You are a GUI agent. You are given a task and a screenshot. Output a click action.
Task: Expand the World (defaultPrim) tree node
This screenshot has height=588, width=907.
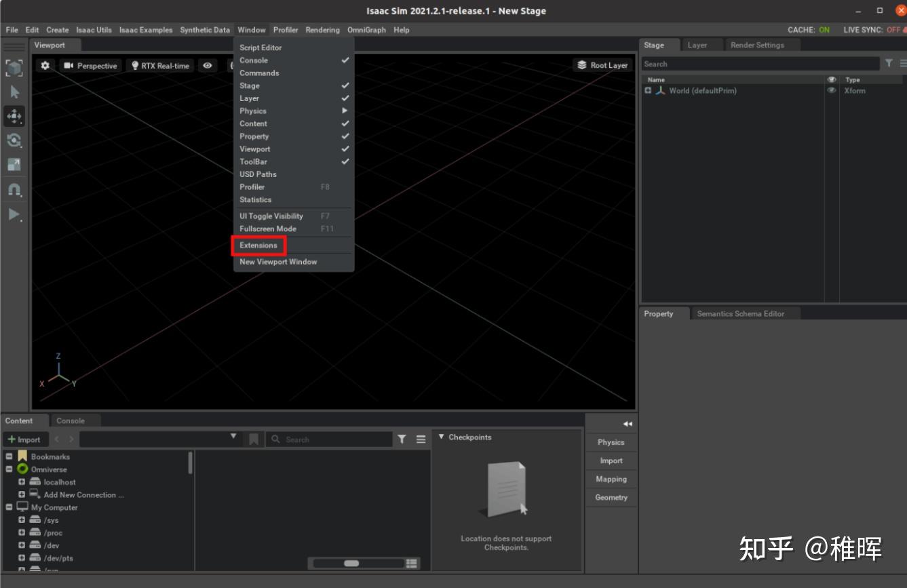point(648,90)
